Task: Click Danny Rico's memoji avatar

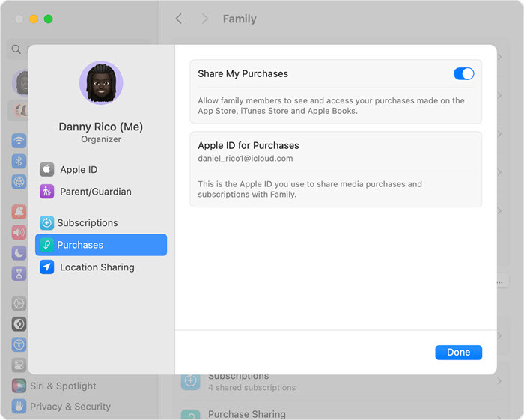Action: [x=101, y=82]
